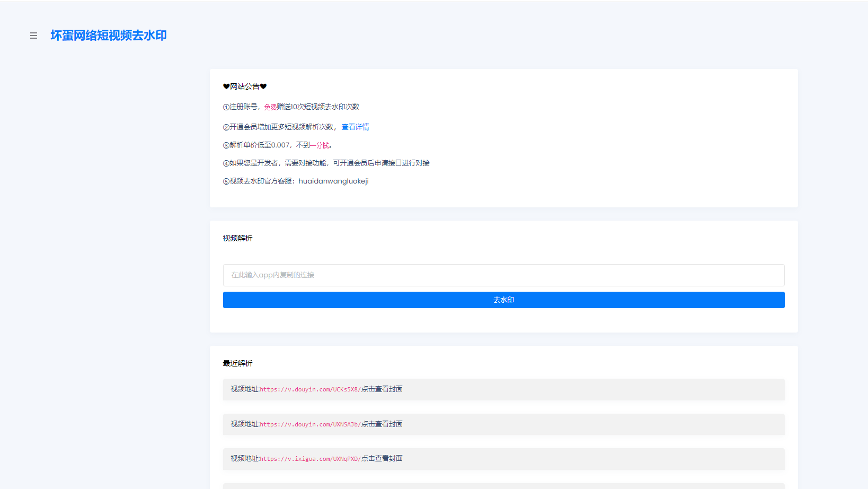Click the pink 免费 text in the announcement
Image resolution: width=868 pixels, height=489 pixels.
coord(270,107)
